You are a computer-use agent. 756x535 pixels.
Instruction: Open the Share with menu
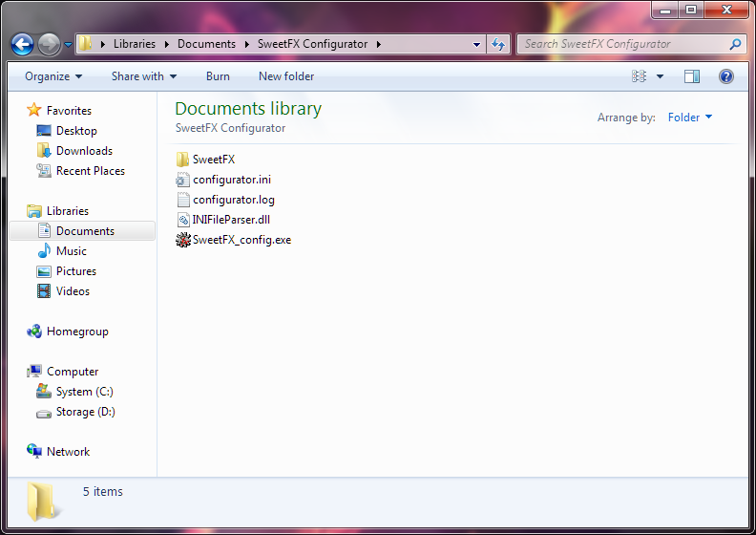tap(144, 76)
